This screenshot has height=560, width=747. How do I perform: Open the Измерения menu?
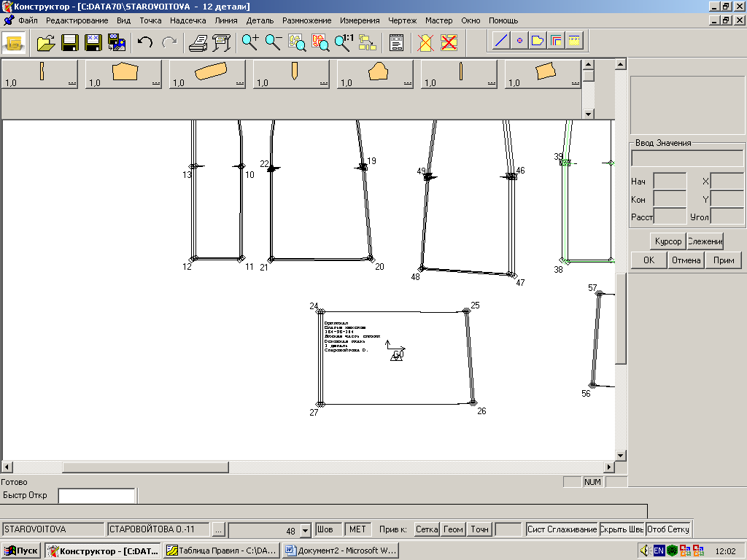click(360, 20)
